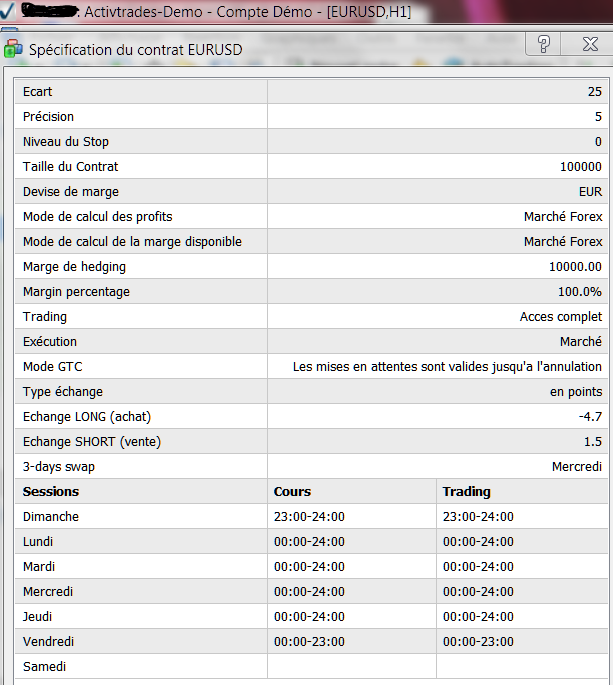The width and height of the screenshot is (613, 685).
Task: Click the Cours column header
Action: tap(292, 492)
